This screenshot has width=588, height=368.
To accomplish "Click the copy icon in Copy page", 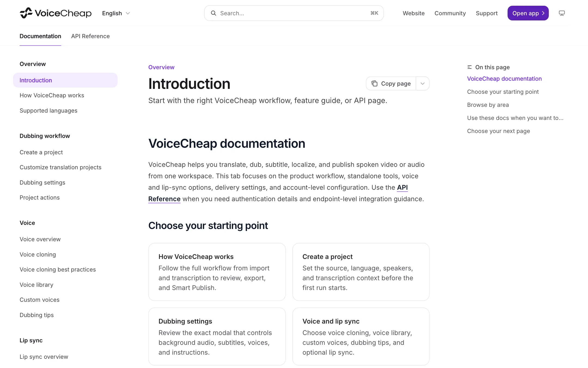I will 375,83.
